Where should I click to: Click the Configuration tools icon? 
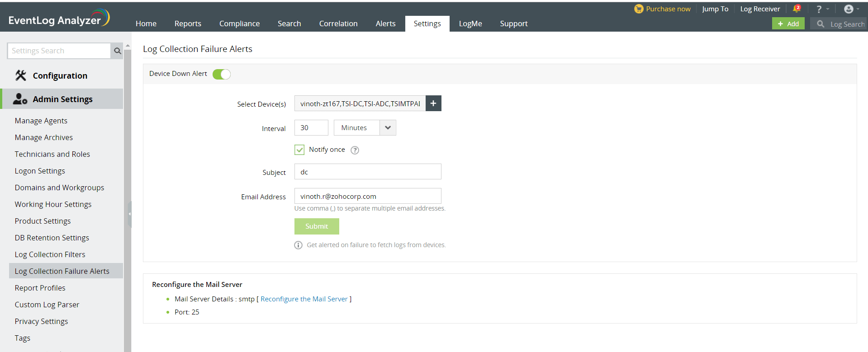(x=21, y=75)
